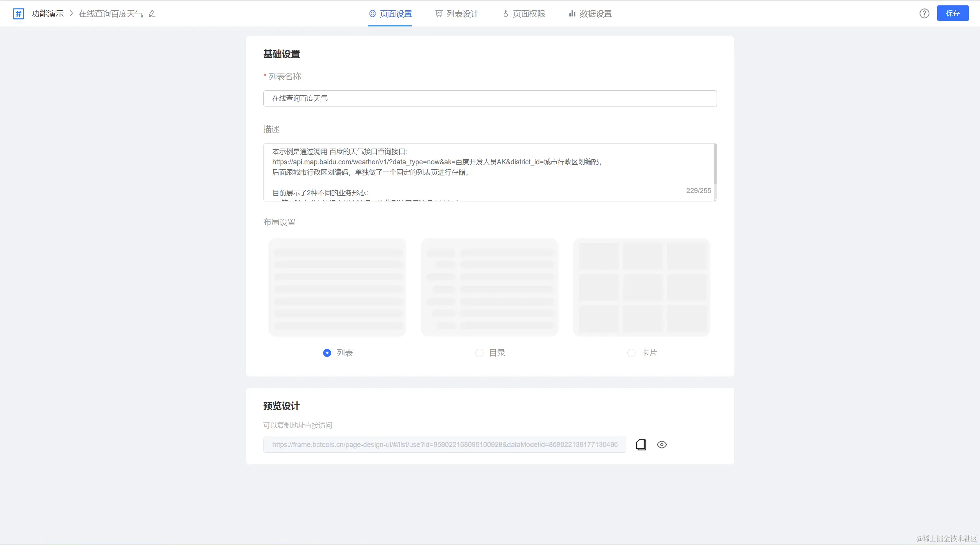This screenshot has height=545, width=980.
Task: Click the description textarea scrollbar
Action: 715,165
